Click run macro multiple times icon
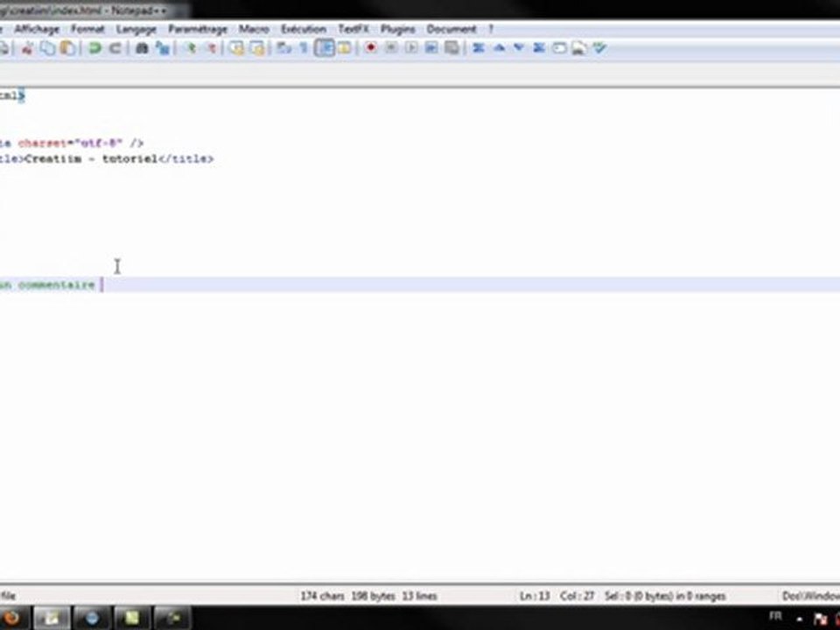This screenshot has width=840, height=630. point(431,49)
